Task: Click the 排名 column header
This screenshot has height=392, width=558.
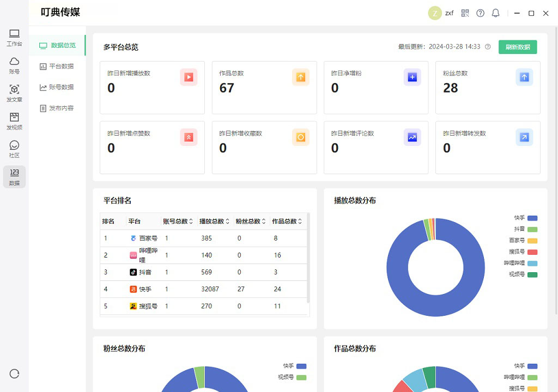Action: (108, 221)
